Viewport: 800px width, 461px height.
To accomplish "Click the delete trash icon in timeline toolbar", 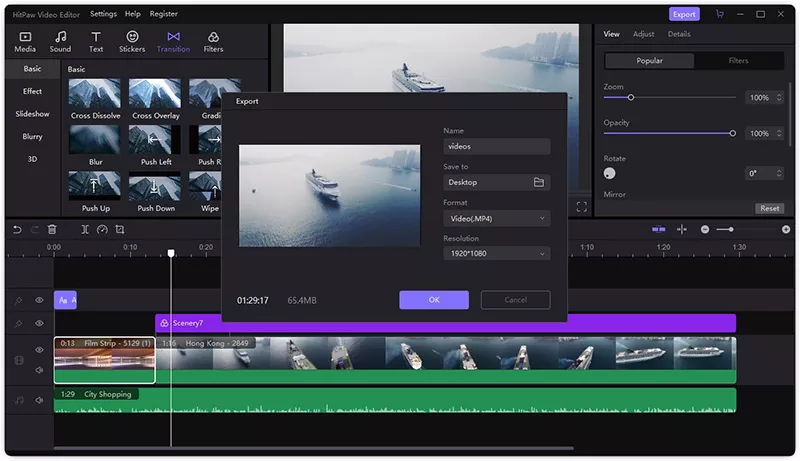I will (x=52, y=229).
